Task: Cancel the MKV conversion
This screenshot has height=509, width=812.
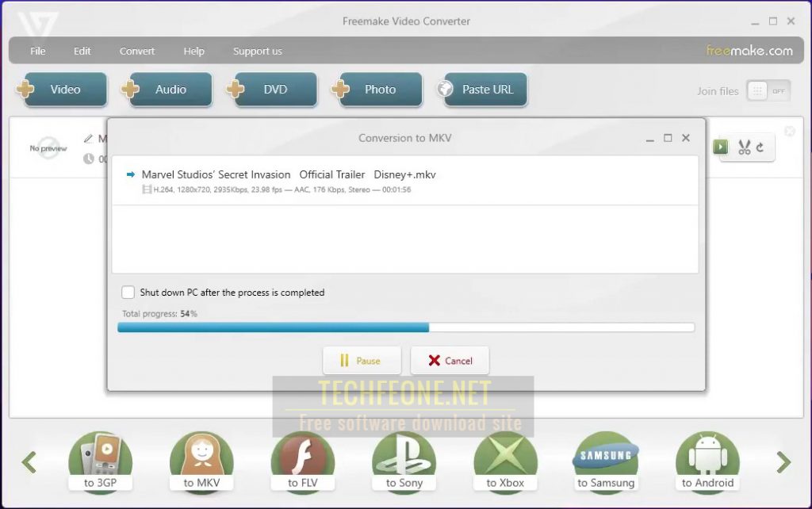Action: 450,361
